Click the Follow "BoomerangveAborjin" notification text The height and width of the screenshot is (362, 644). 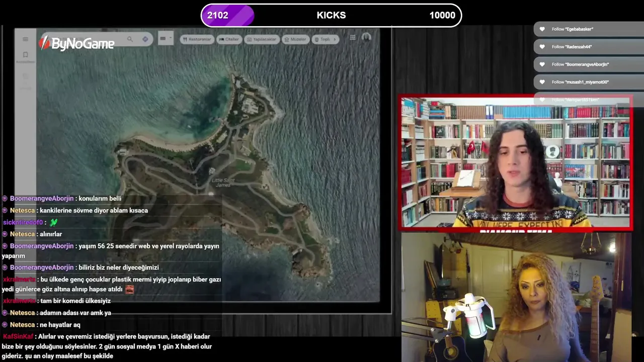click(x=580, y=64)
